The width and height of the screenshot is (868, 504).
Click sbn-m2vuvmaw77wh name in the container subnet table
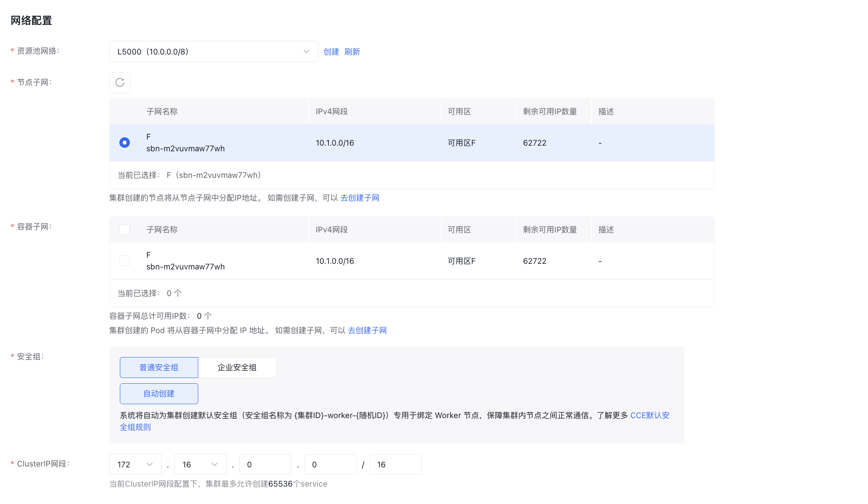[186, 267]
